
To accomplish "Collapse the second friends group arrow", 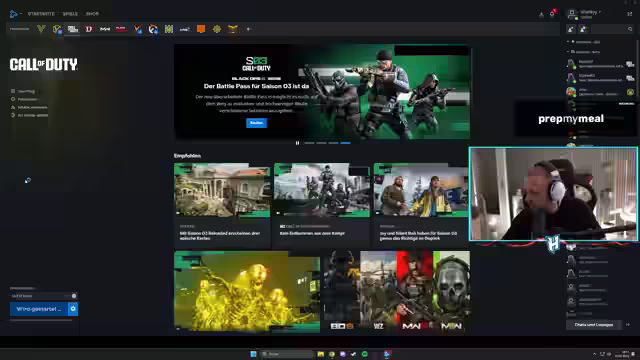I will point(568,52).
